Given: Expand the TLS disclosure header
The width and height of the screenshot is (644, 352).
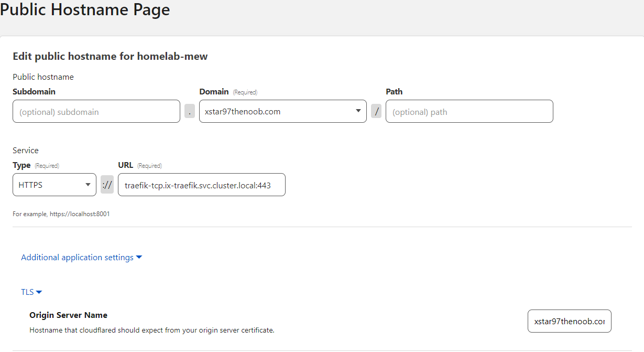Looking at the screenshot, I should (x=31, y=292).
